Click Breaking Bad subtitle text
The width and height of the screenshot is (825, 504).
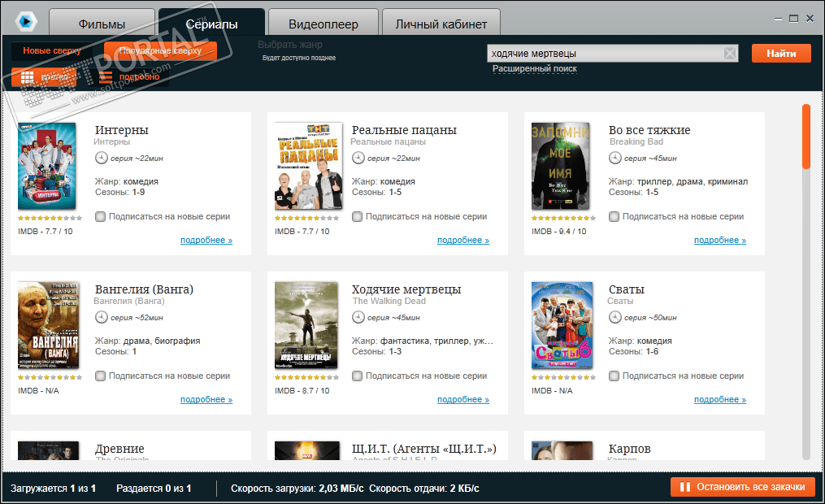[x=636, y=141]
